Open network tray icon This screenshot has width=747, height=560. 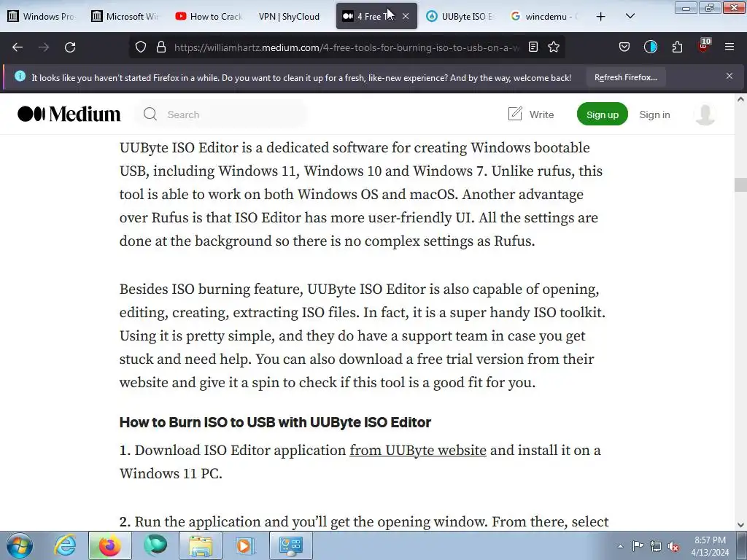click(x=656, y=546)
